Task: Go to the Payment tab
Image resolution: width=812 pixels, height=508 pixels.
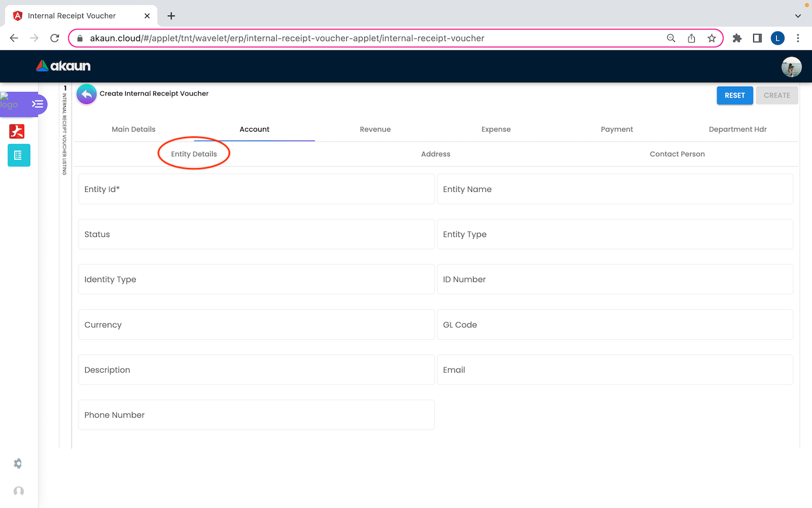Action: tap(617, 129)
